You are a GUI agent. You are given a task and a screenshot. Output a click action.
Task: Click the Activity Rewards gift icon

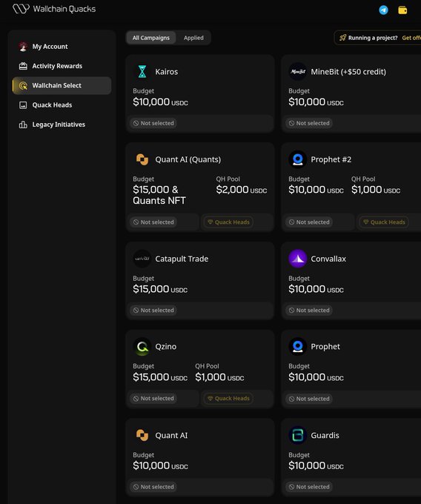(x=23, y=66)
